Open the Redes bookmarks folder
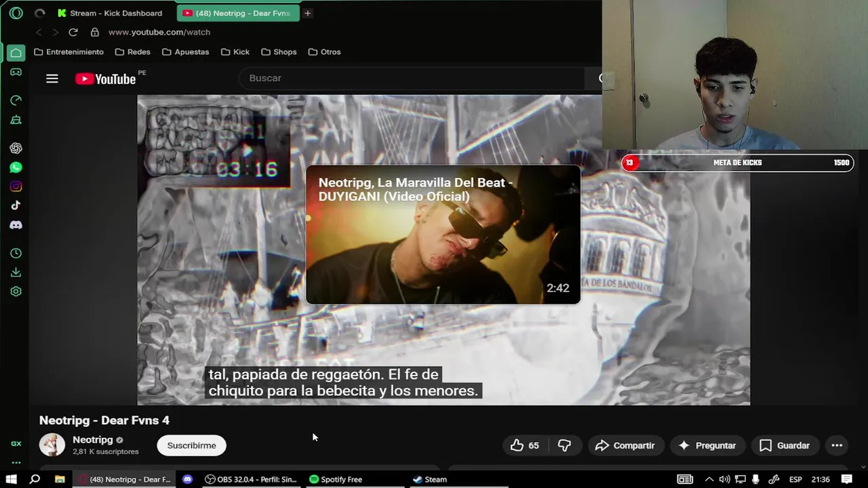Screen dimensions: 868x488 (133, 52)
